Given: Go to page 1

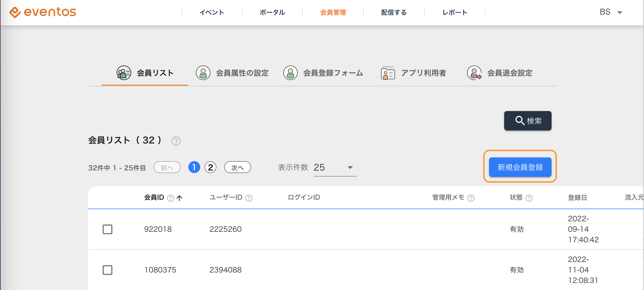Looking at the screenshot, I should tap(194, 167).
